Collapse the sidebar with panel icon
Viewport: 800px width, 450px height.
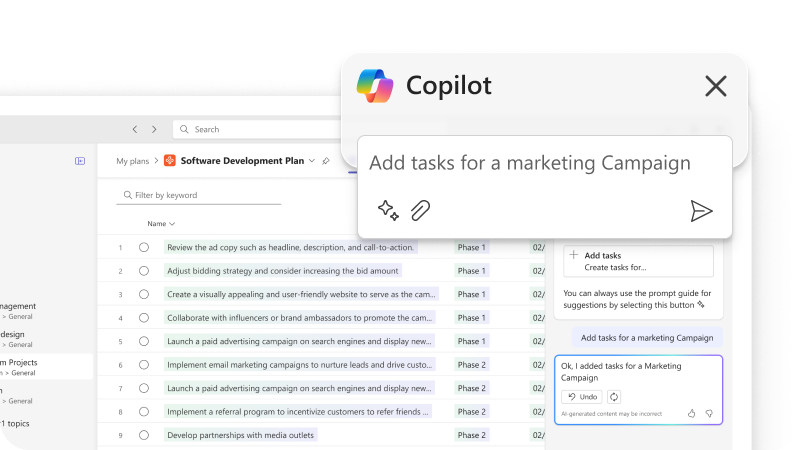(x=80, y=161)
